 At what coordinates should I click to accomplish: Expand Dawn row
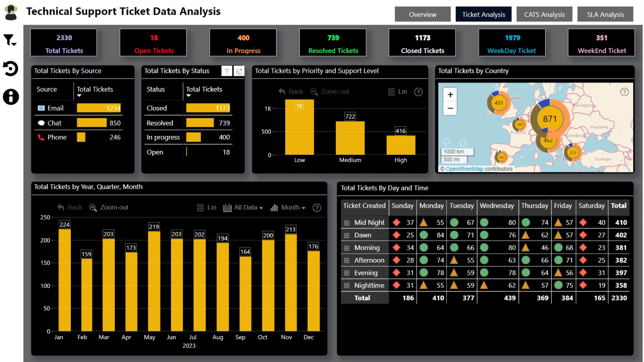pyautogui.click(x=346, y=236)
